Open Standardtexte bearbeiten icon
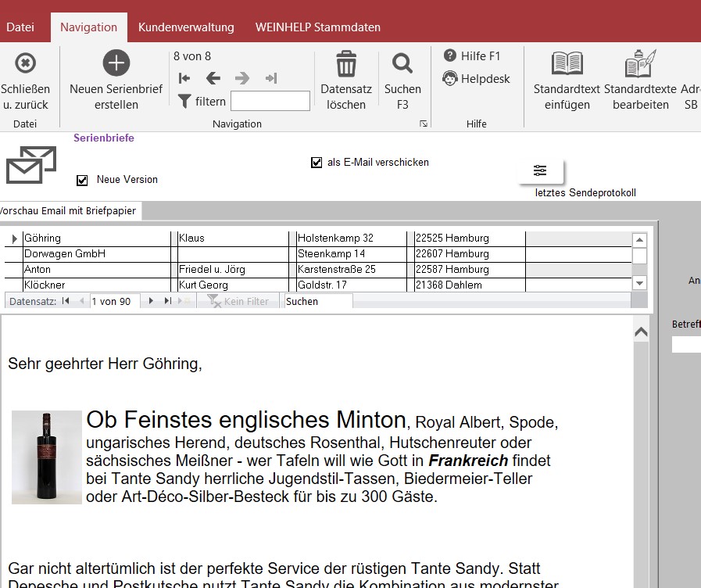Screen dimensions: 701x588 pyautogui.click(x=640, y=63)
